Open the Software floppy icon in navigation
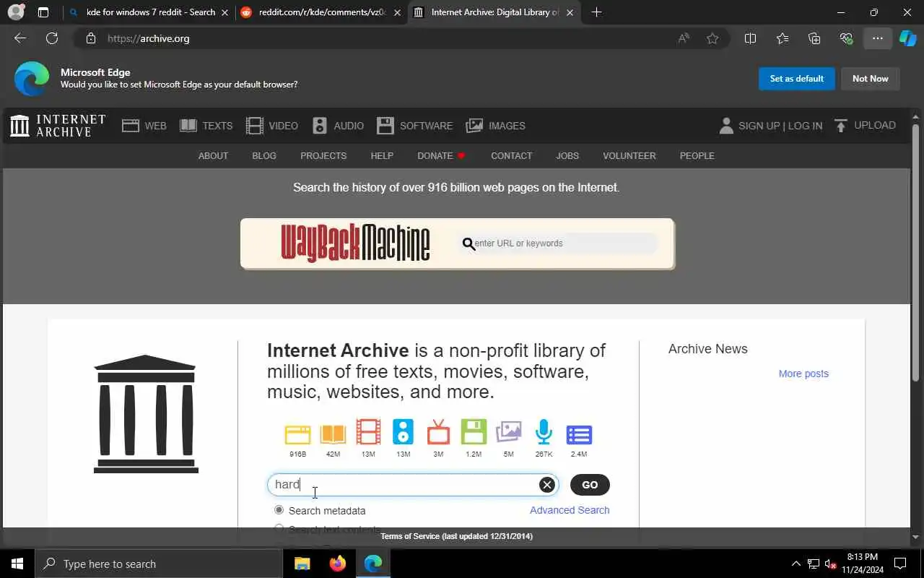924x578 pixels. click(385, 126)
